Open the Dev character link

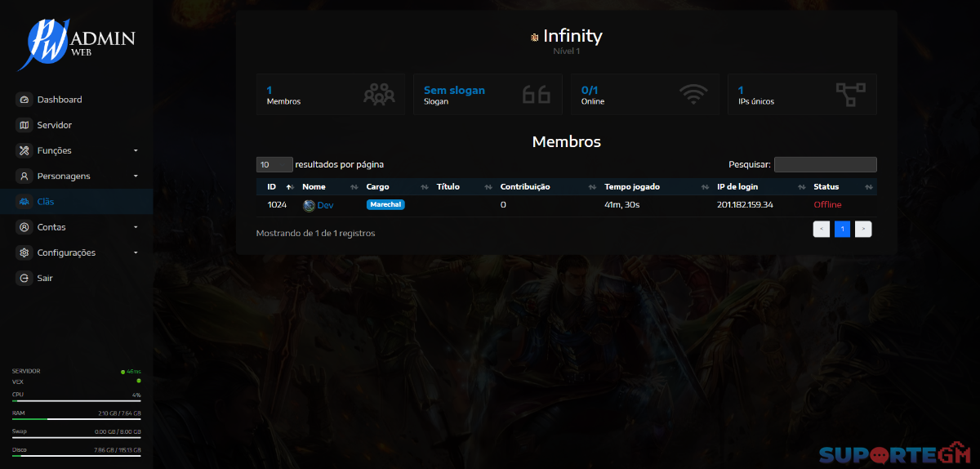[325, 205]
